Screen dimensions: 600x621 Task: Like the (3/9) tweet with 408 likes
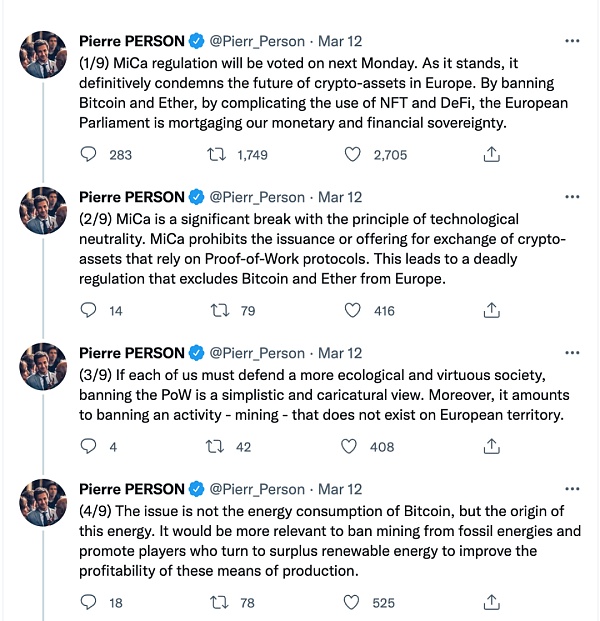352,447
